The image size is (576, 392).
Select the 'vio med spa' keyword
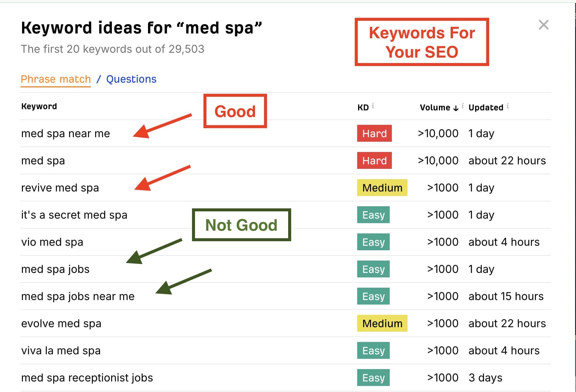pos(52,242)
